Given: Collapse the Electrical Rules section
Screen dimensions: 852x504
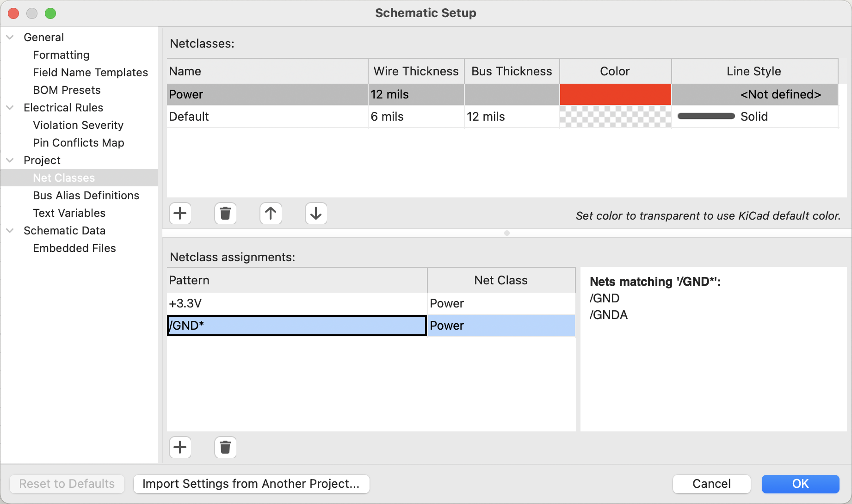Looking at the screenshot, I should [x=10, y=107].
